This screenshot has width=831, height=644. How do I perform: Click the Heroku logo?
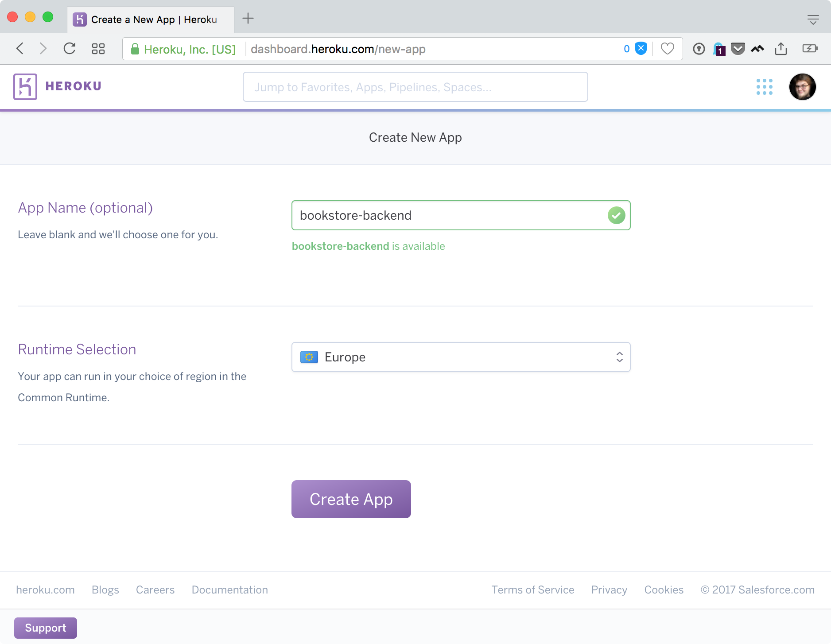[x=58, y=86]
